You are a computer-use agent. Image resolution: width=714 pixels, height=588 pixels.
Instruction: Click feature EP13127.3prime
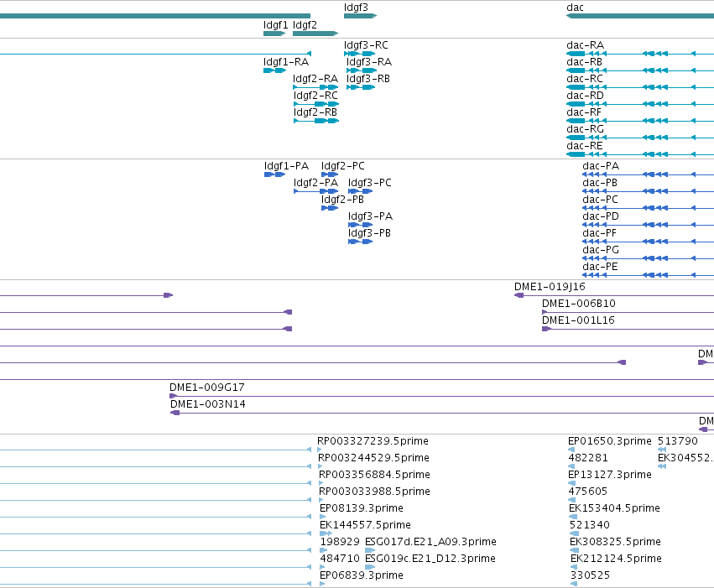tap(610, 475)
